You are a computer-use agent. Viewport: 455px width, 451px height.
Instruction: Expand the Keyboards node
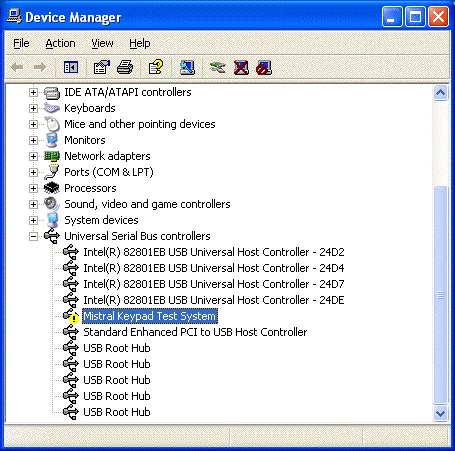(33, 108)
